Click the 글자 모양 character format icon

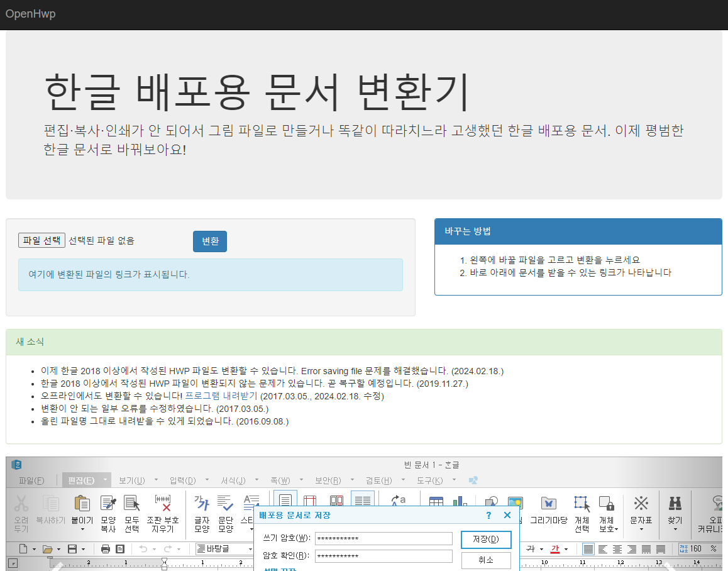(x=202, y=503)
